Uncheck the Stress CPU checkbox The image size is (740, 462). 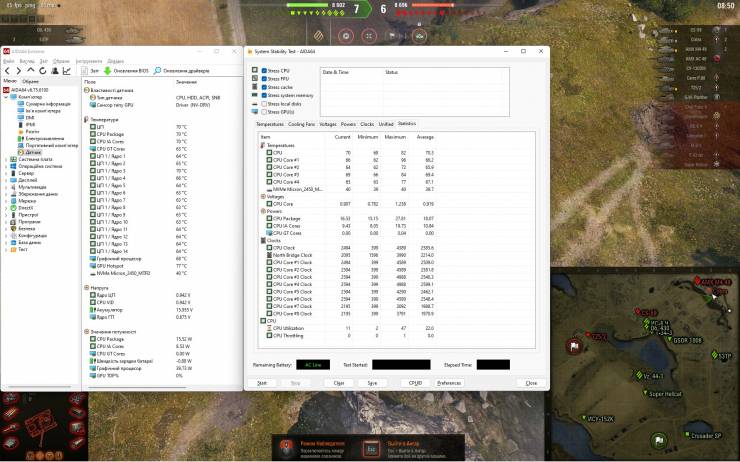tap(264, 71)
